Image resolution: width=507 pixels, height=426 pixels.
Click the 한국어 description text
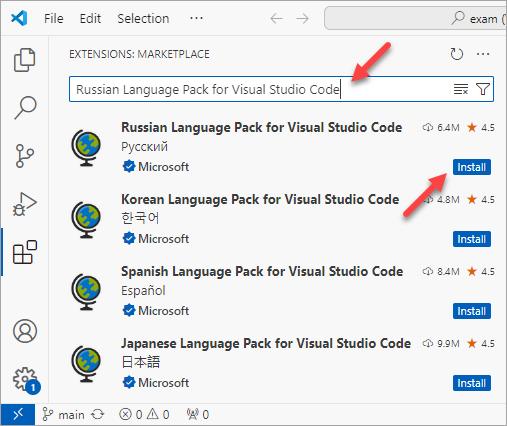(140, 218)
